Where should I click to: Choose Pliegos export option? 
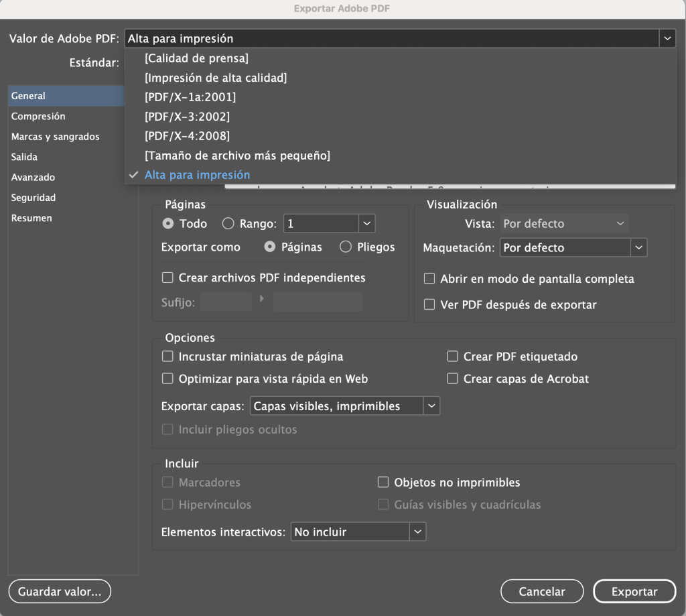tap(346, 247)
